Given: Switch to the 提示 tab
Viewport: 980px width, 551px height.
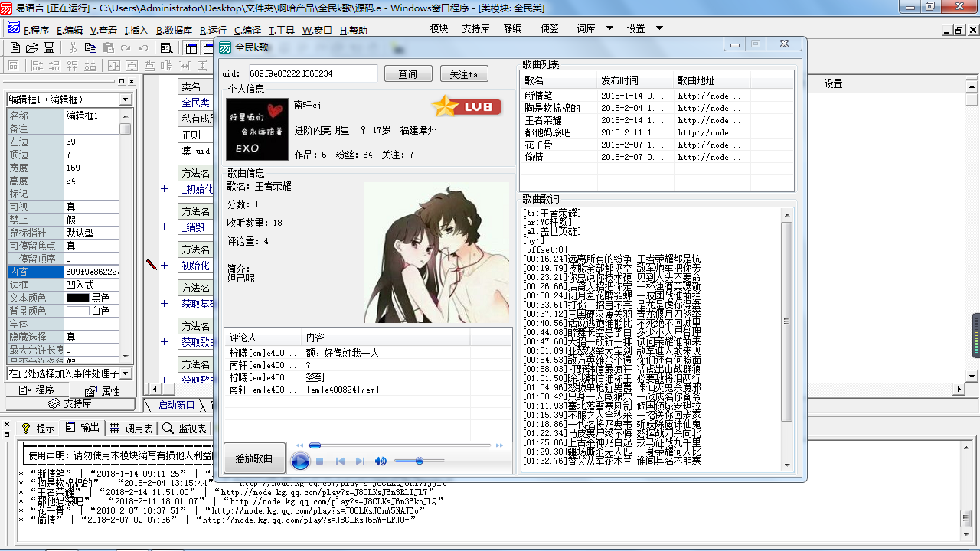Looking at the screenshot, I should pyautogui.click(x=38, y=428).
